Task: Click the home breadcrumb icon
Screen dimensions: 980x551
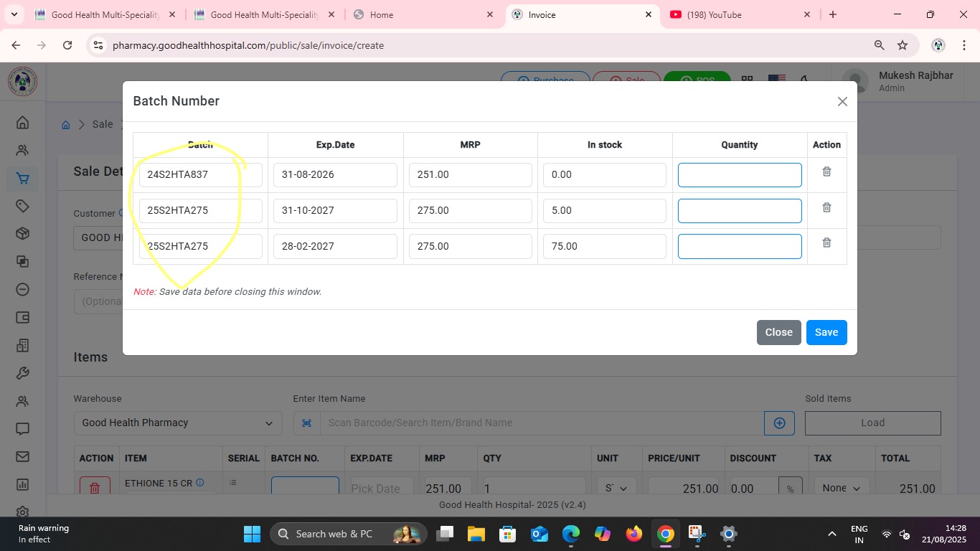Action: [65, 125]
